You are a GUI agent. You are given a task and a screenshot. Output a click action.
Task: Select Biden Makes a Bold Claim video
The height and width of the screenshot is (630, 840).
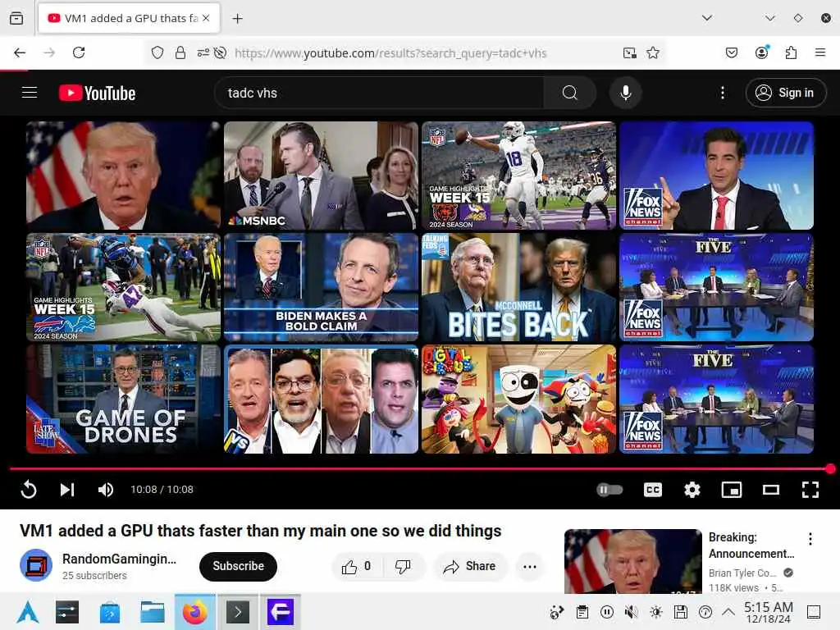(321, 287)
